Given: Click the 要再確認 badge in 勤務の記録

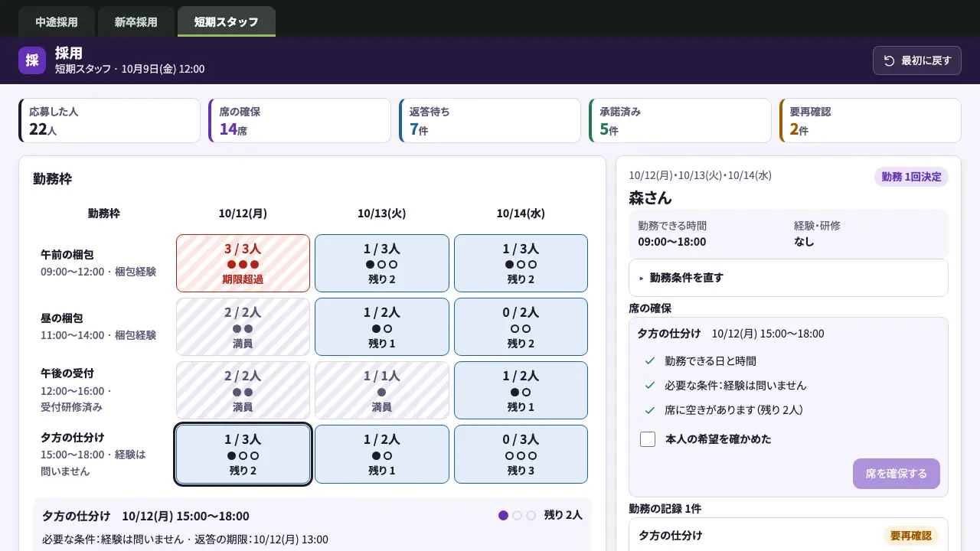Looking at the screenshot, I should click(911, 536).
